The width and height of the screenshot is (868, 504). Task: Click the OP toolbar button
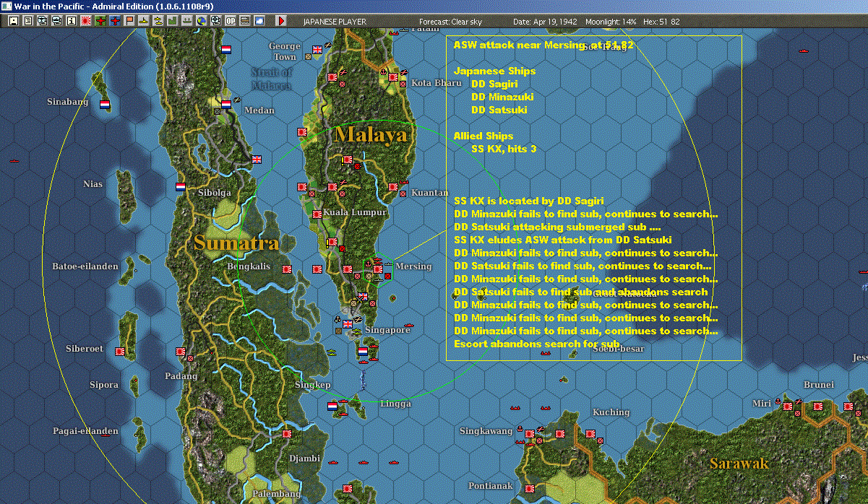(230, 21)
